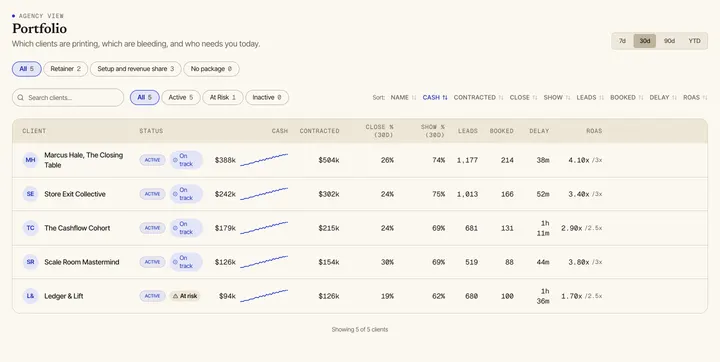Screen dimensions: 720x362
Task: Show only Active clients
Action: tap(181, 97)
